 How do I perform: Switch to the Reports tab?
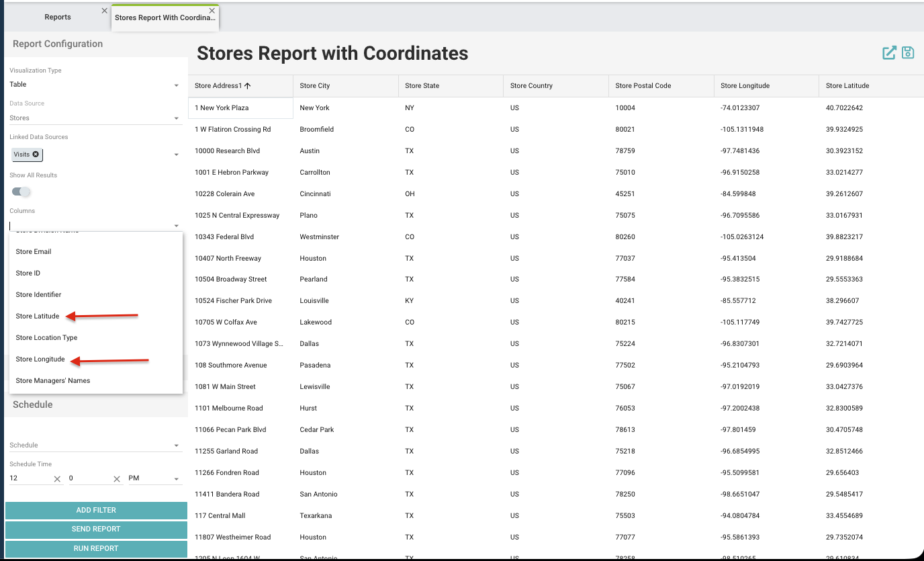(58, 17)
